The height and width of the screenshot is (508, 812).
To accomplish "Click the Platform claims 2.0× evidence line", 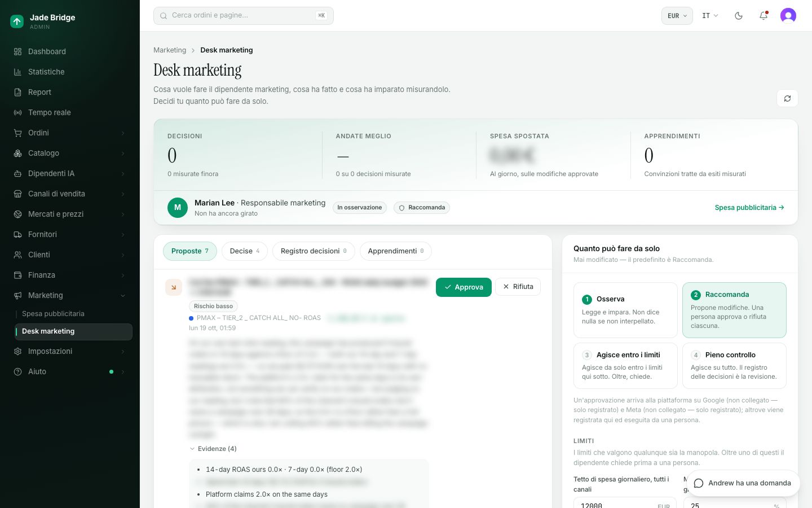I will pos(267,494).
